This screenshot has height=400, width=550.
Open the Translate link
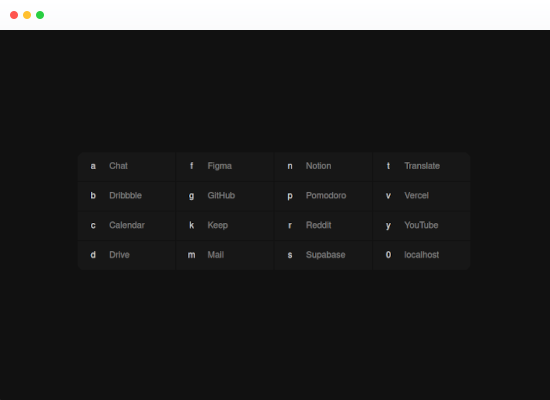tap(422, 166)
